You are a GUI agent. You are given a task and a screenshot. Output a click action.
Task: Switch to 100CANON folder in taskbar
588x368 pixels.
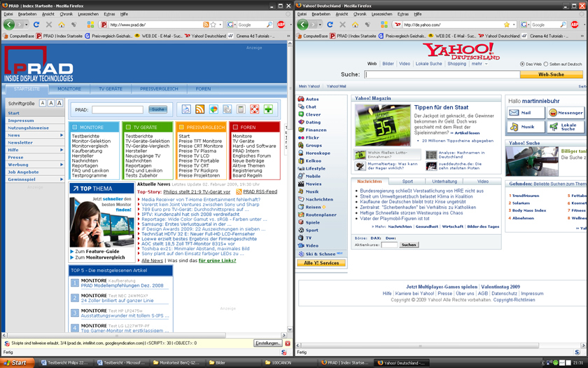click(x=290, y=363)
